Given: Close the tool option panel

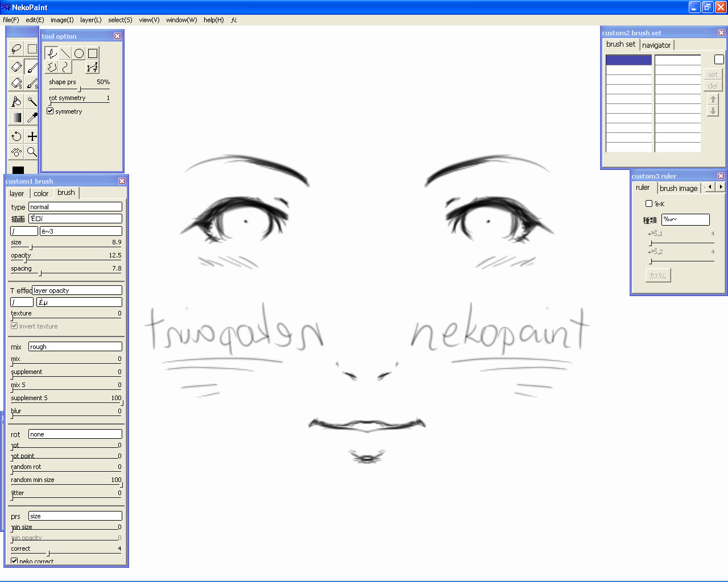Looking at the screenshot, I should coord(117,36).
